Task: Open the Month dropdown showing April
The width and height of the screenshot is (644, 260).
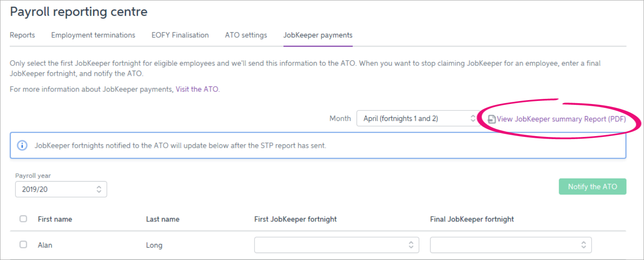Action: [x=416, y=118]
